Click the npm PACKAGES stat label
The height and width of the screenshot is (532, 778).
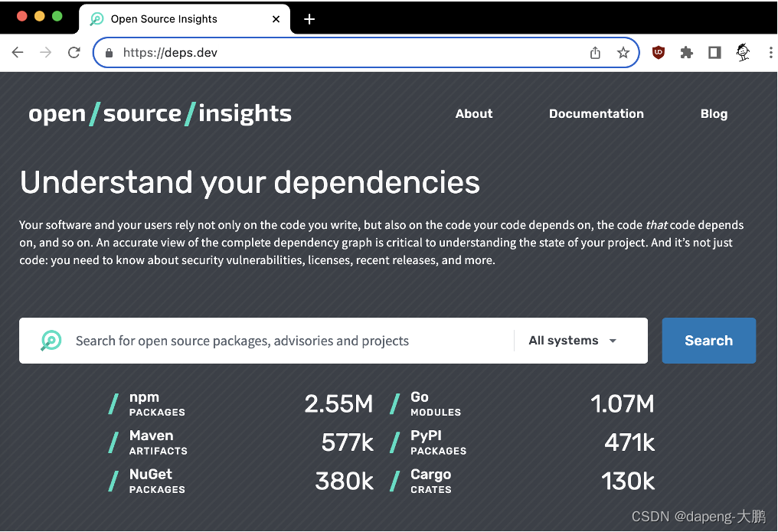(157, 404)
